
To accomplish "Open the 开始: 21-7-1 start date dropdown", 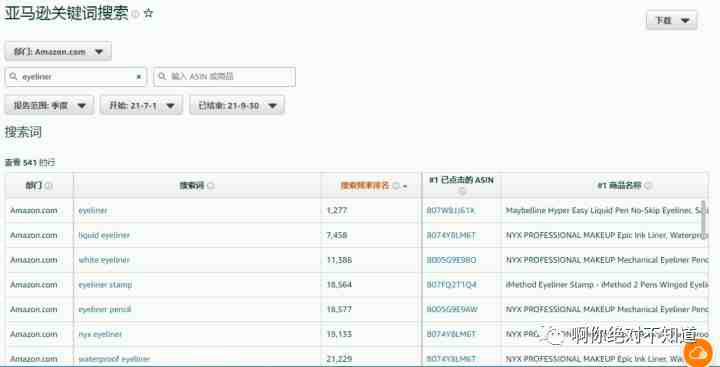I will point(141,105).
